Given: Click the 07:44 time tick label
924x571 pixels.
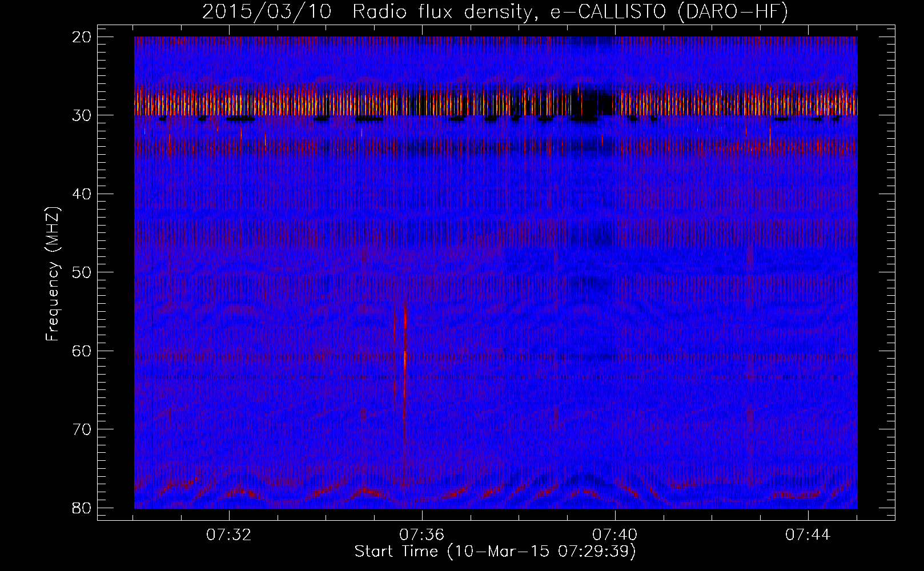Looking at the screenshot, I should coord(808,535).
